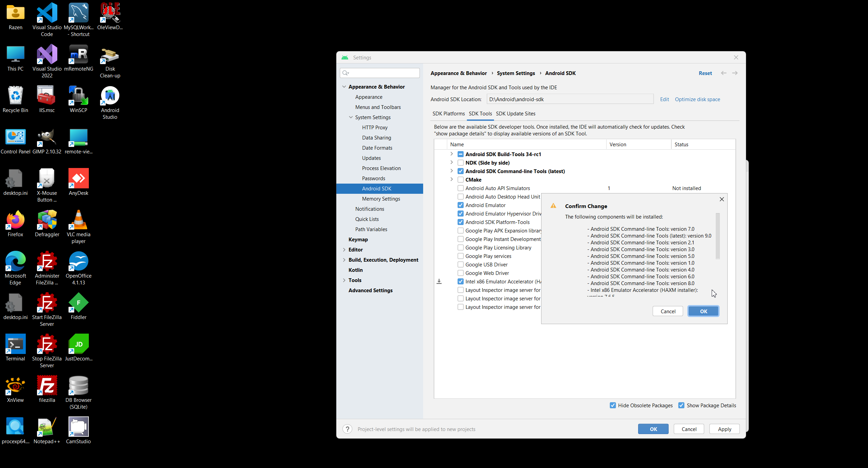Check the Google USB Driver checkbox

[460, 264]
